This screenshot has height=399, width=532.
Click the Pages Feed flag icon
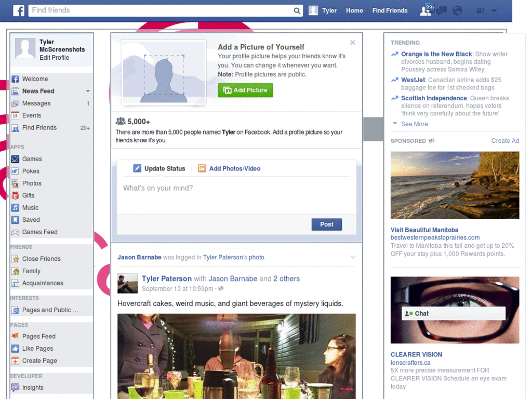tap(15, 337)
